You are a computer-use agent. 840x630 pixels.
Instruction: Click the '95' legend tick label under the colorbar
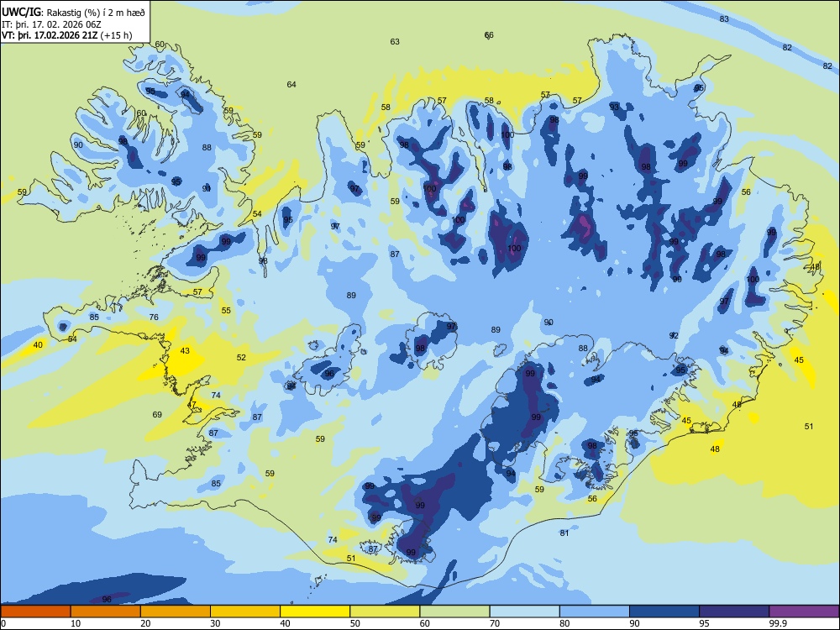[x=704, y=623]
